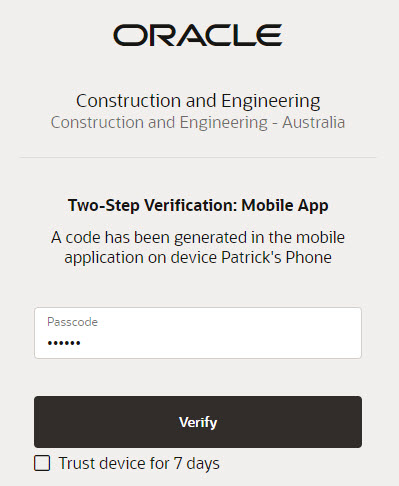Click "A code has been generated" message line
This screenshot has height=486, width=399.
click(x=198, y=238)
